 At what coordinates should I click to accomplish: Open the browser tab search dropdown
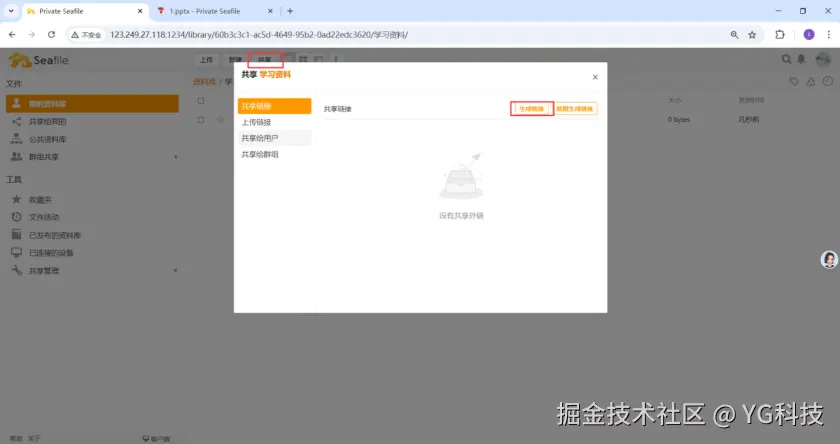pyautogui.click(x=11, y=11)
